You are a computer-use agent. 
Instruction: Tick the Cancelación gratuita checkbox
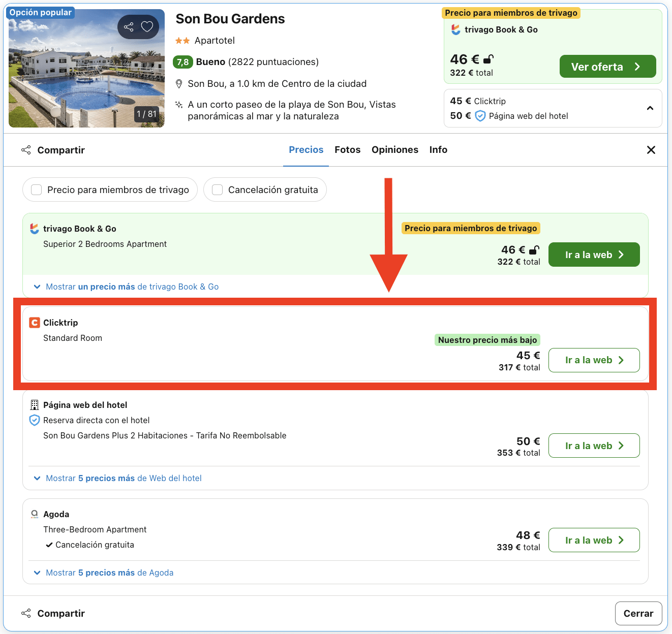(x=218, y=189)
